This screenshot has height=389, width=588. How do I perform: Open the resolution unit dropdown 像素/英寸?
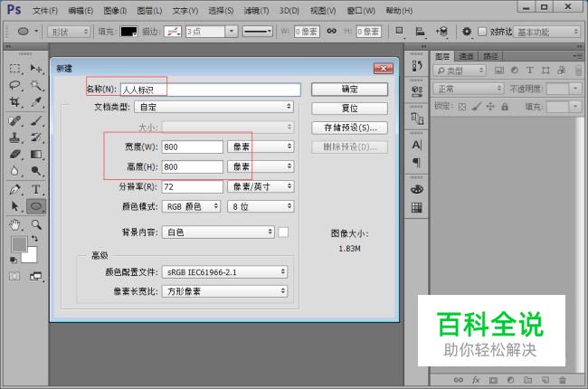click(x=261, y=186)
